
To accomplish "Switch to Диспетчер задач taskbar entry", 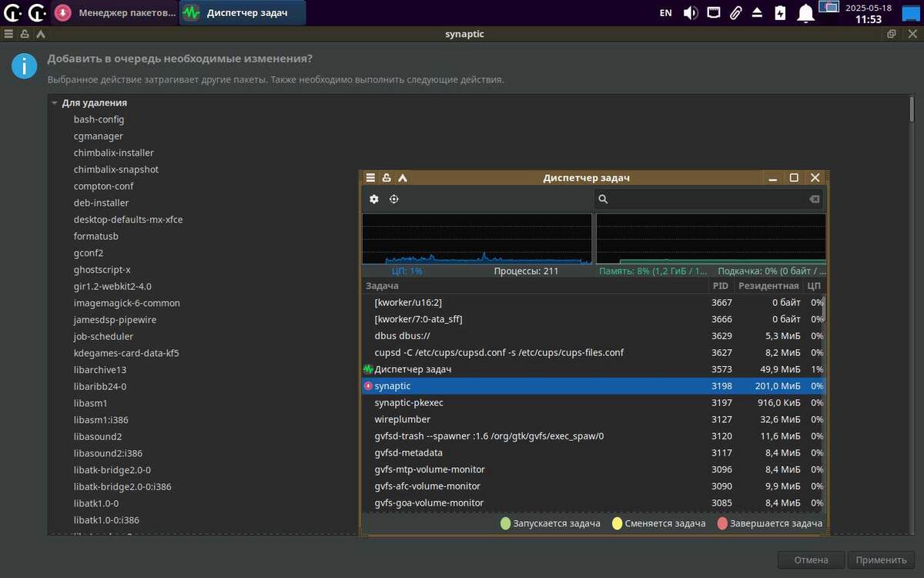I will point(243,12).
